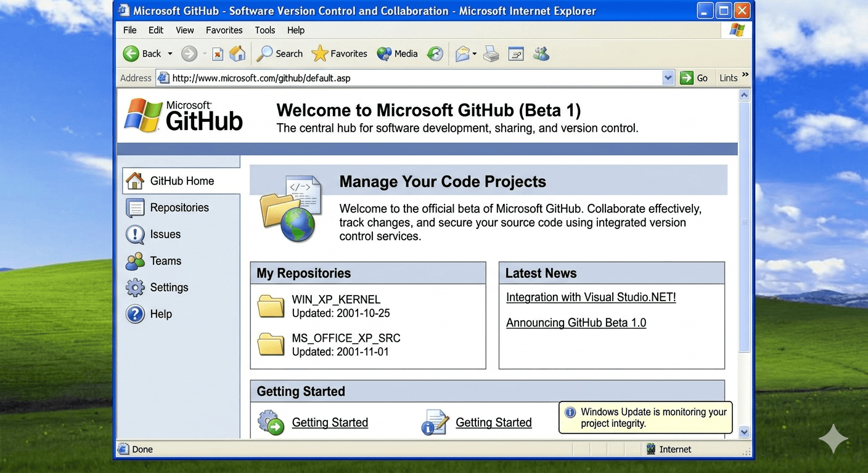The image size is (868, 473).
Task: Click the page icon in address bar
Action: [x=163, y=78]
